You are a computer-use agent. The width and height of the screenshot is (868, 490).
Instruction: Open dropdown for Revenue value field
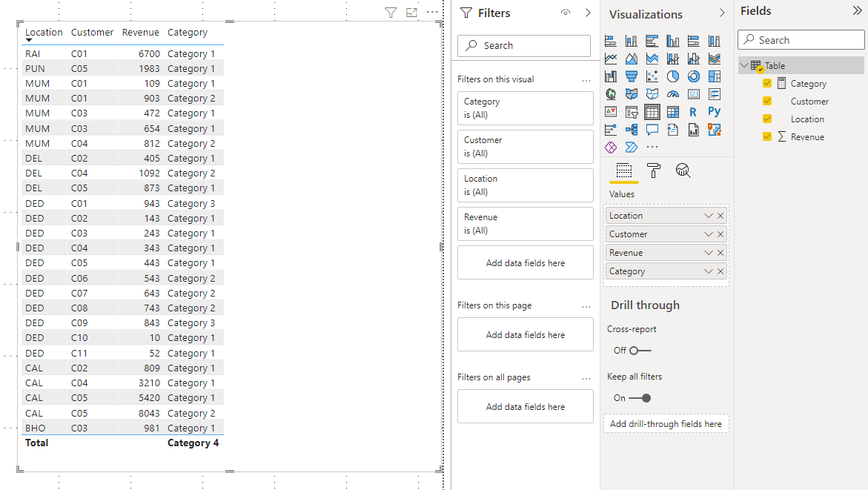click(x=709, y=253)
